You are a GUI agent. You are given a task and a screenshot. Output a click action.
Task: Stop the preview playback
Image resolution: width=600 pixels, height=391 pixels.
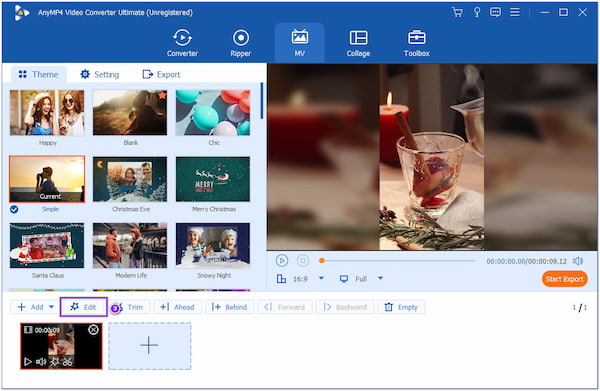tap(303, 261)
